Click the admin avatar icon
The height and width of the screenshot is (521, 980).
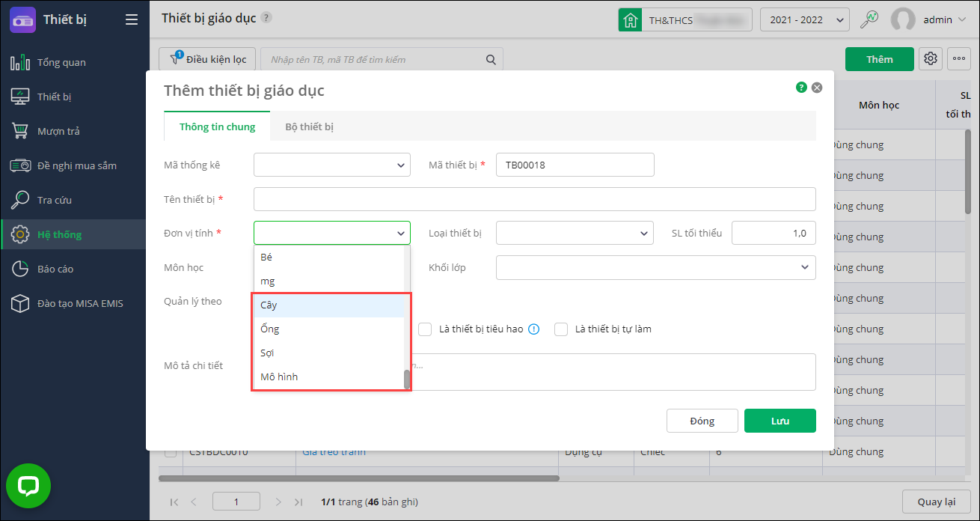(x=904, y=20)
